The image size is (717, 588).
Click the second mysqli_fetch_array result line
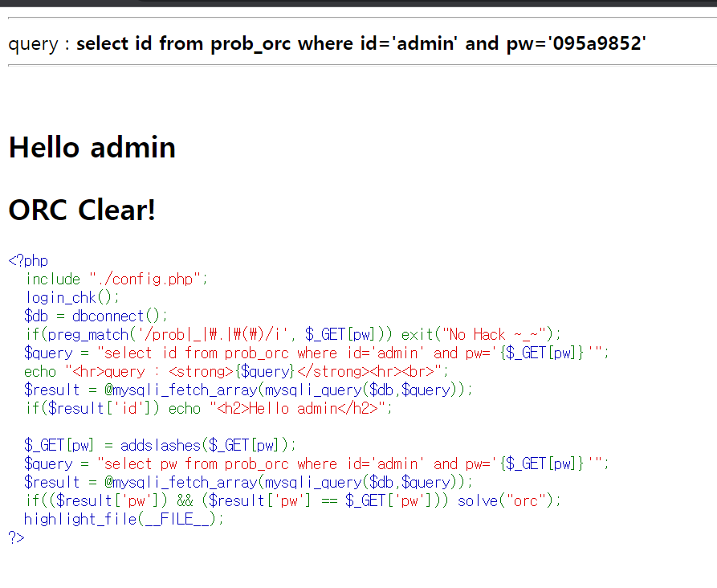pos(248,482)
